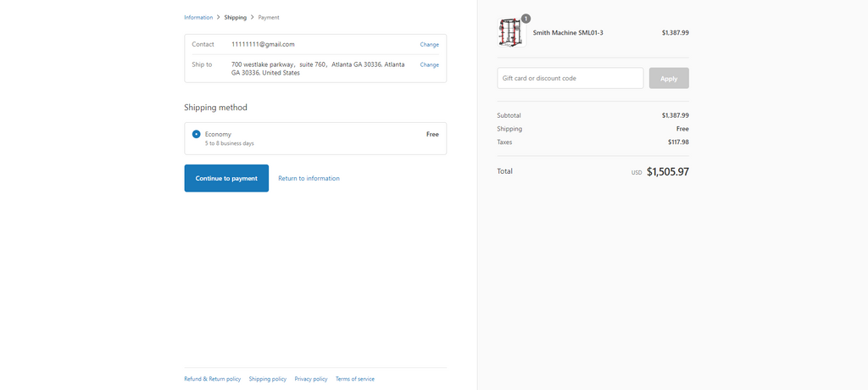Click the Smith Machine product thumbnail
Screen dimensions: 868x390
click(511, 33)
